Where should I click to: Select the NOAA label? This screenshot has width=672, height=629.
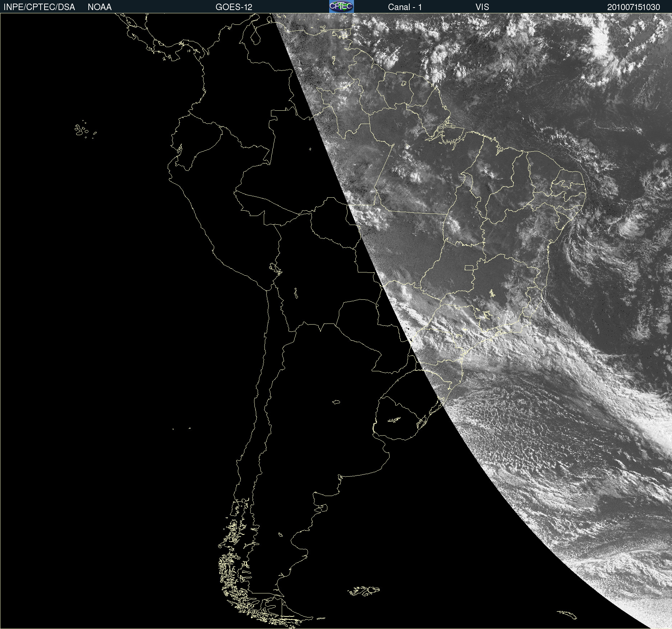tap(100, 7)
